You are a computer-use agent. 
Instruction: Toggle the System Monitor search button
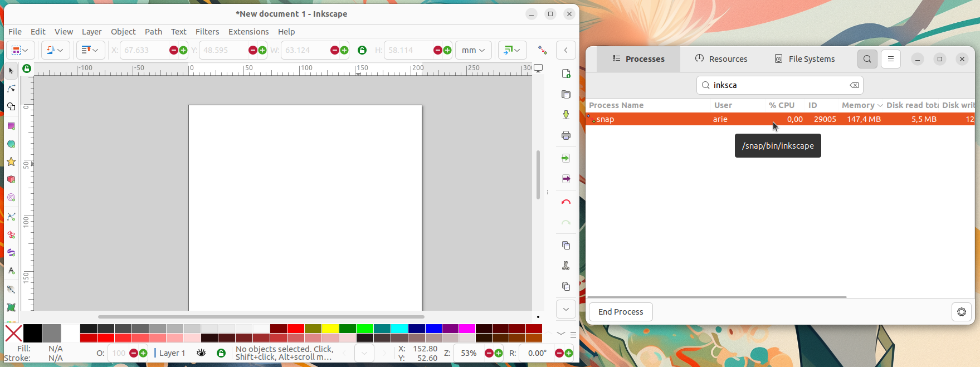point(867,59)
